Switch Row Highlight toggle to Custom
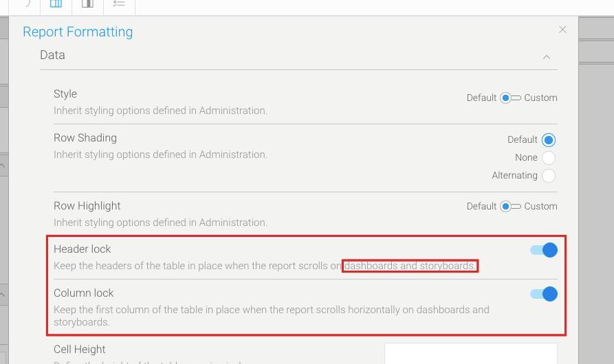 click(510, 206)
